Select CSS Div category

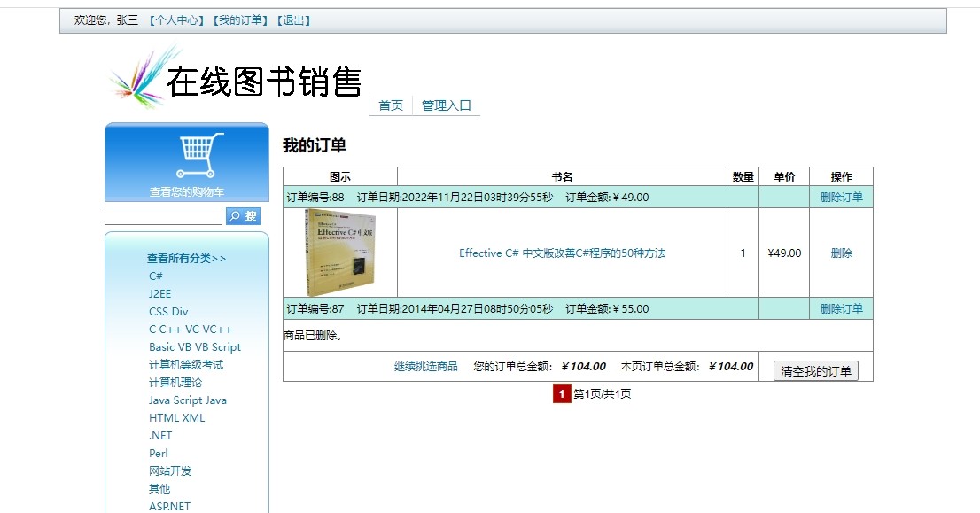click(168, 311)
